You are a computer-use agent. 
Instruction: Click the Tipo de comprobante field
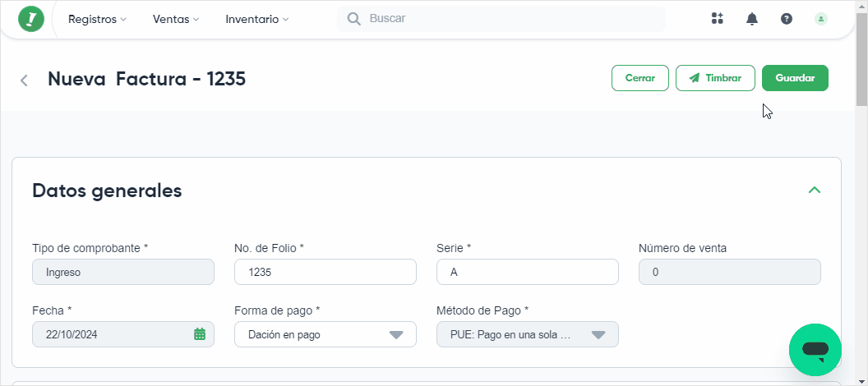click(x=123, y=272)
